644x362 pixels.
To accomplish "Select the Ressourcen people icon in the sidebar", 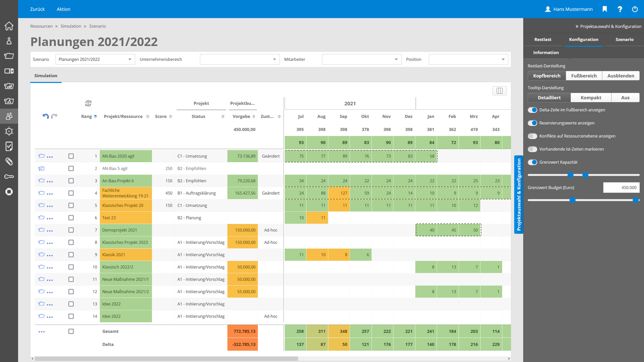I will tap(9, 116).
